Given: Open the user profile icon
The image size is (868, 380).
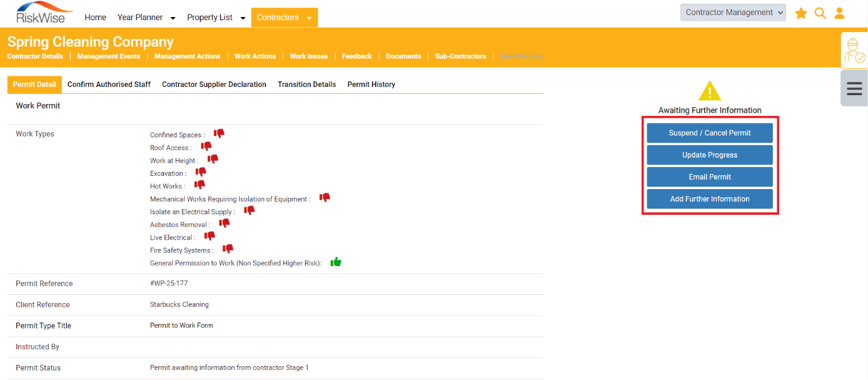Looking at the screenshot, I should (x=839, y=13).
